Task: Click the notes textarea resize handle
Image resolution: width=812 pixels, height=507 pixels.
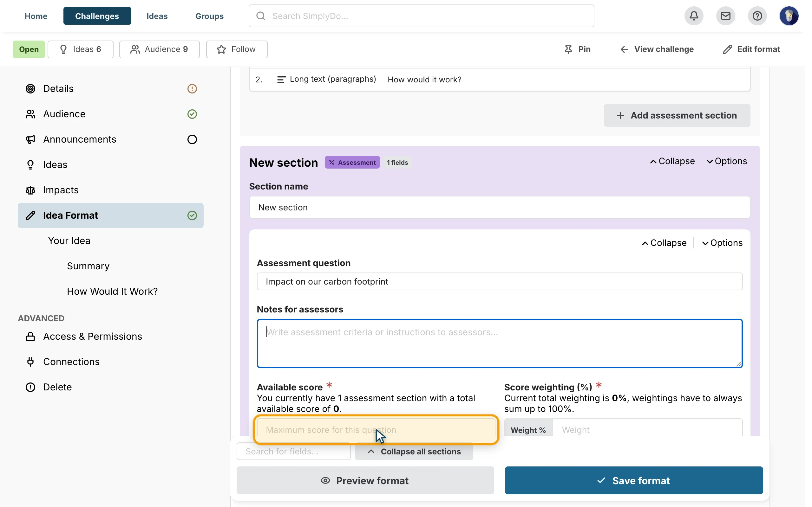Action: 738,364
